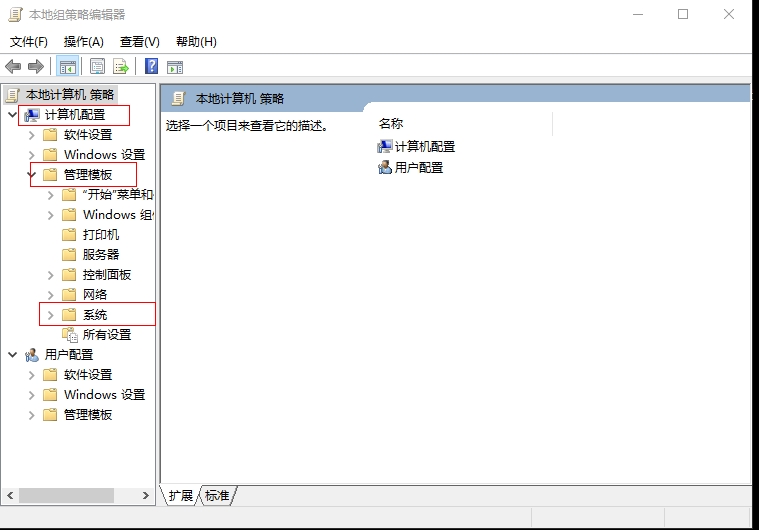Image resolution: width=759 pixels, height=530 pixels.
Task: Expand the 系统 folder node
Action: pos(51,315)
